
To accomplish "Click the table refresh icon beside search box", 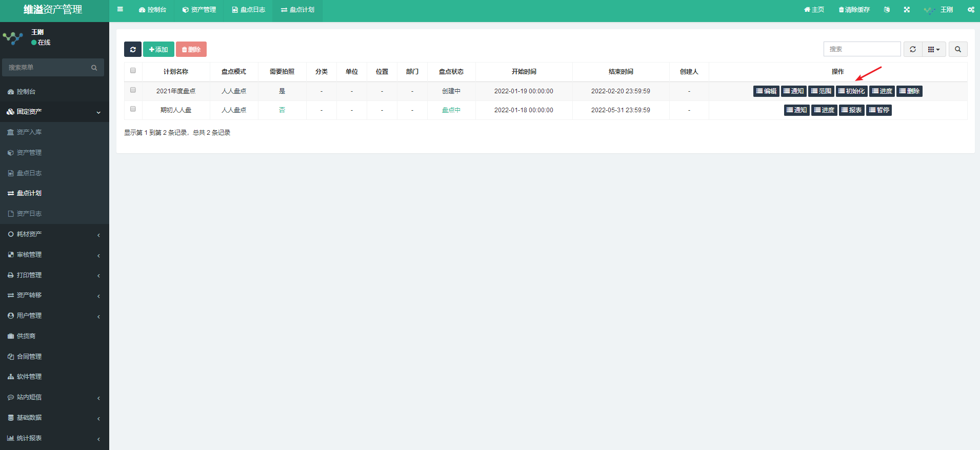I will pyautogui.click(x=912, y=49).
